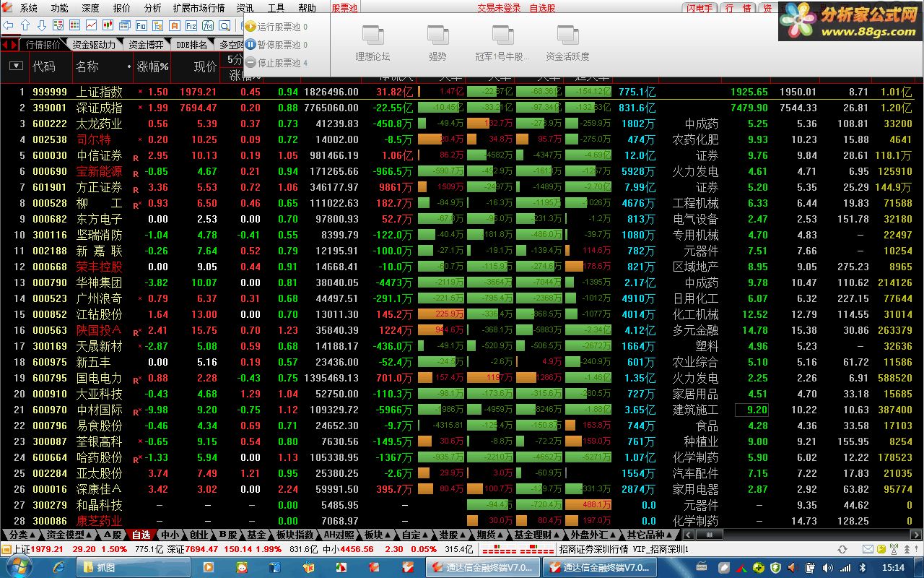The width and height of the screenshot is (924, 578).
Task: Click the 闪电手 button
Action: click(x=699, y=8)
